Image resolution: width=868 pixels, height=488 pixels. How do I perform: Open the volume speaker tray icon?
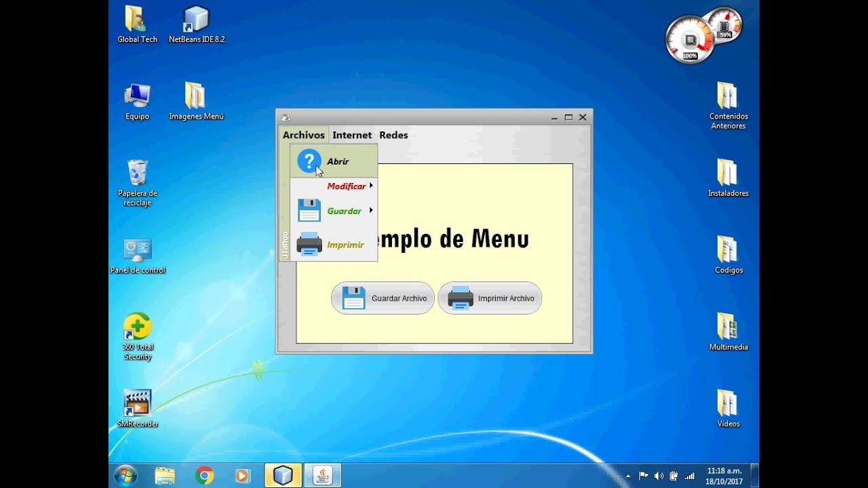[x=658, y=476]
